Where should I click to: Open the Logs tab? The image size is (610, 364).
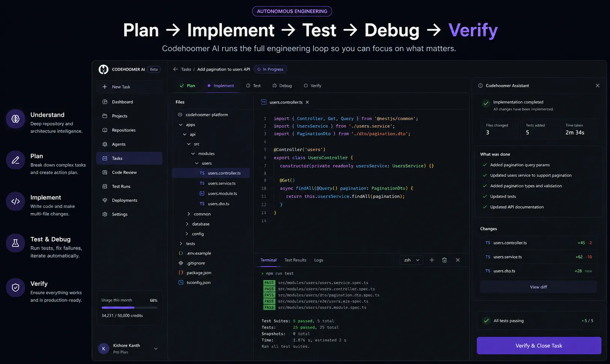click(319, 260)
